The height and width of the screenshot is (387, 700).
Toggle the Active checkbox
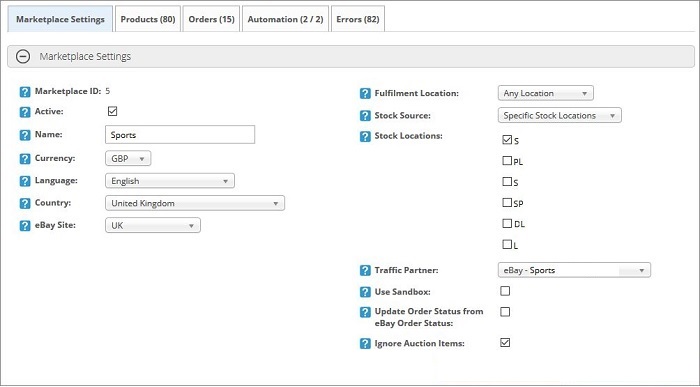112,111
